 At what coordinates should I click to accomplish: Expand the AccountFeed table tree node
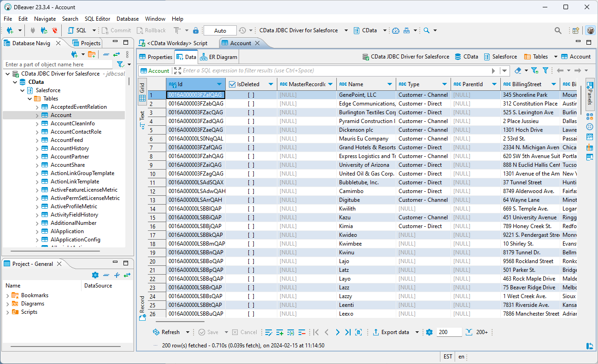pyautogui.click(x=37, y=140)
